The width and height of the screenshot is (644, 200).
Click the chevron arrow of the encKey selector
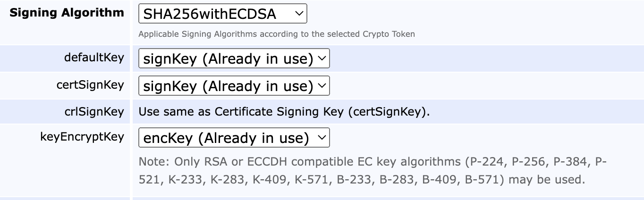(x=322, y=138)
